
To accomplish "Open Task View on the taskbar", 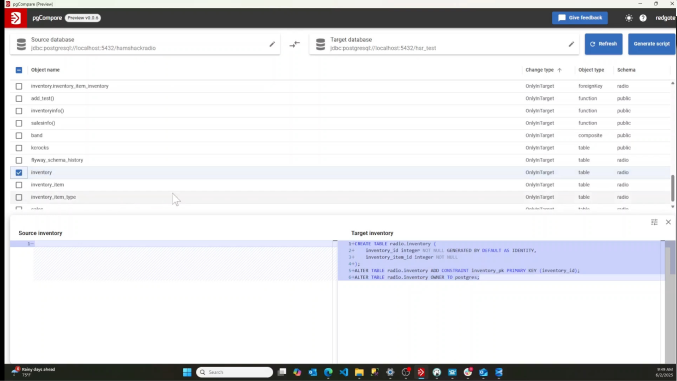I will pyautogui.click(x=282, y=372).
